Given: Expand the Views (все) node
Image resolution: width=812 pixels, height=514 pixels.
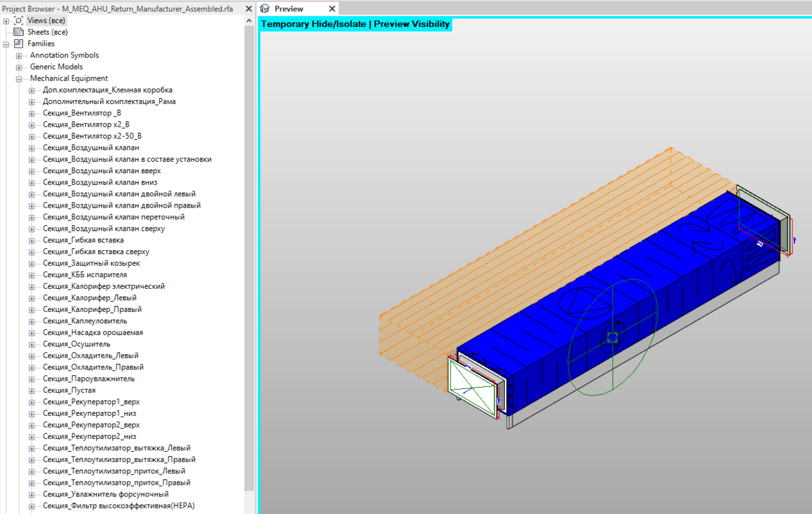Looking at the screenshot, I should 6,21.
